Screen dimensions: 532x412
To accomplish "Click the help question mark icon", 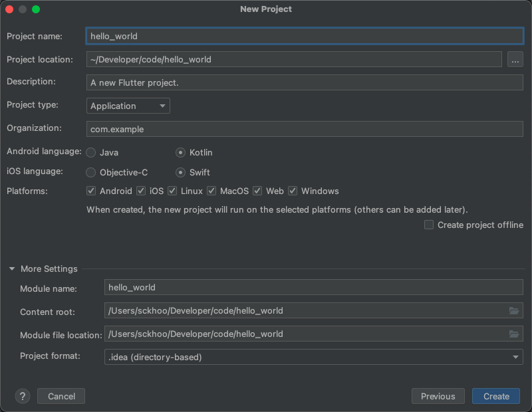I will pyautogui.click(x=23, y=396).
